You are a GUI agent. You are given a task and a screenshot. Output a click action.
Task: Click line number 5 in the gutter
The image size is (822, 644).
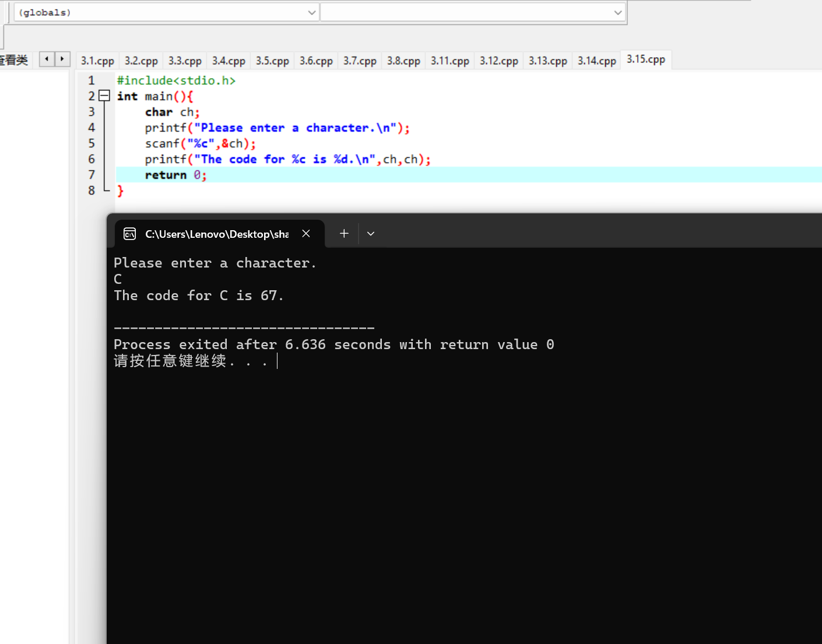point(92,143)
